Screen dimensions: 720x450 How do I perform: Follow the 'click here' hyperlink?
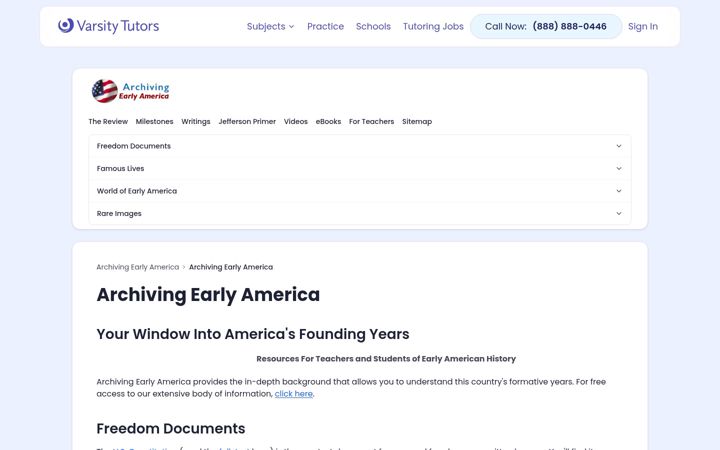[294, 394]
